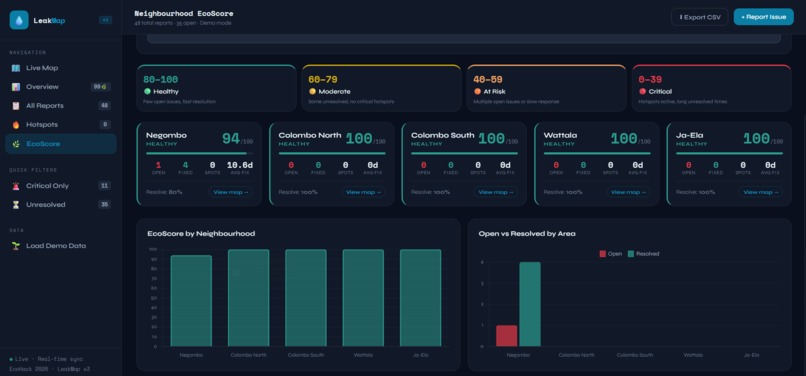Screen dimensions: 806x376
Task: Open the Overview page
Action: click(x=61, y=87)
